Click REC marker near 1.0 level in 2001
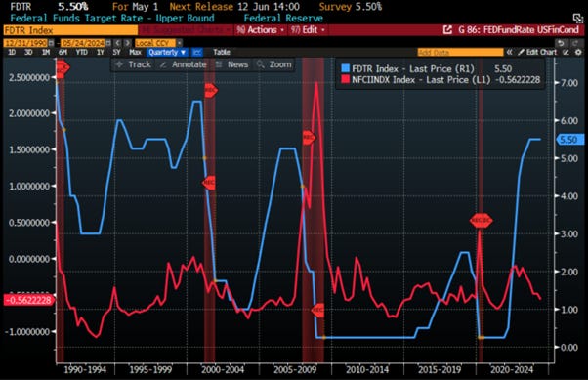 pyautogui.click(x=208, y=183)
